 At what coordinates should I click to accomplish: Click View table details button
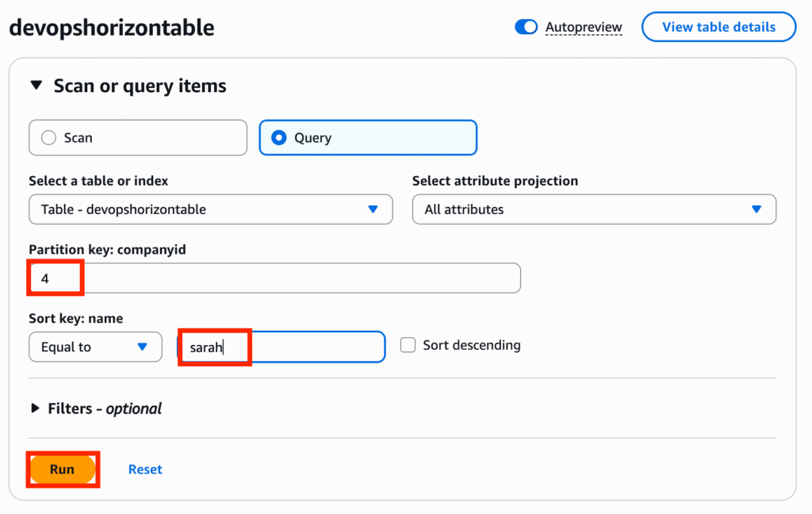(x=718, y=27)
